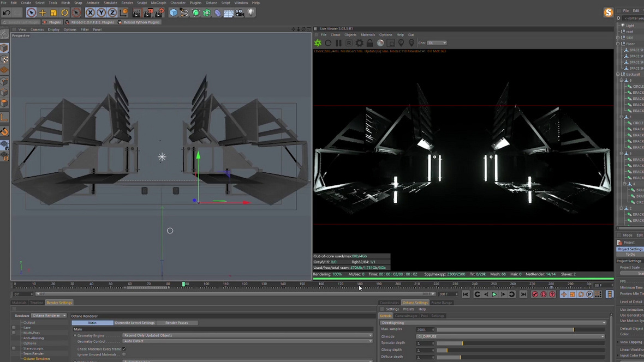
Task: Click the Rotate tool icon
Action: (64, 13)
